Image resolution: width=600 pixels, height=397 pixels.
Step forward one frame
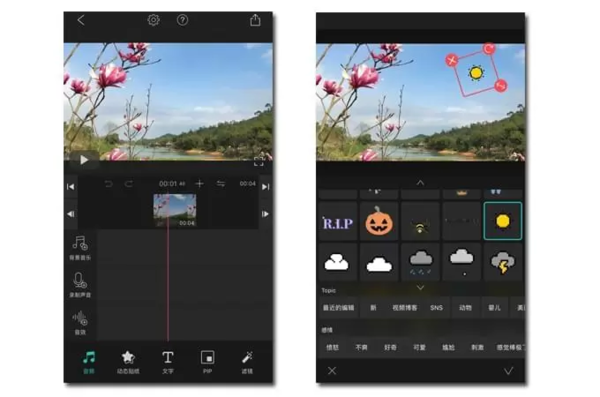266,214
